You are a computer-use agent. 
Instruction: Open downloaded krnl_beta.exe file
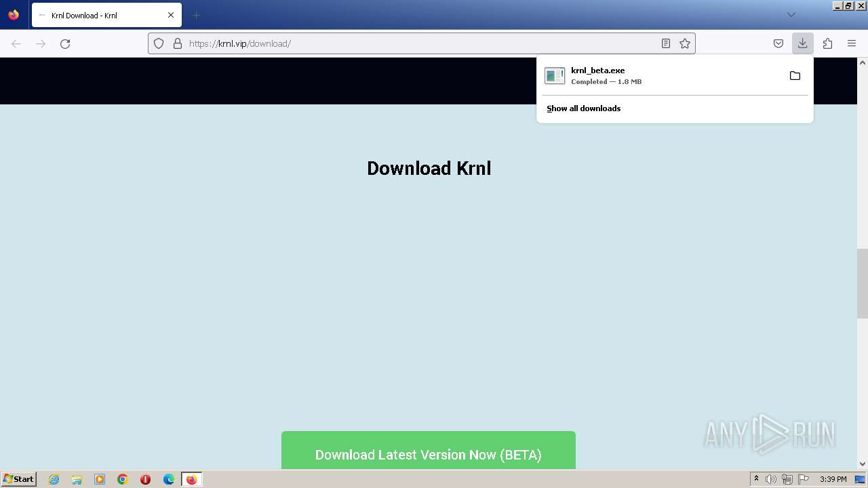[661, 75]
